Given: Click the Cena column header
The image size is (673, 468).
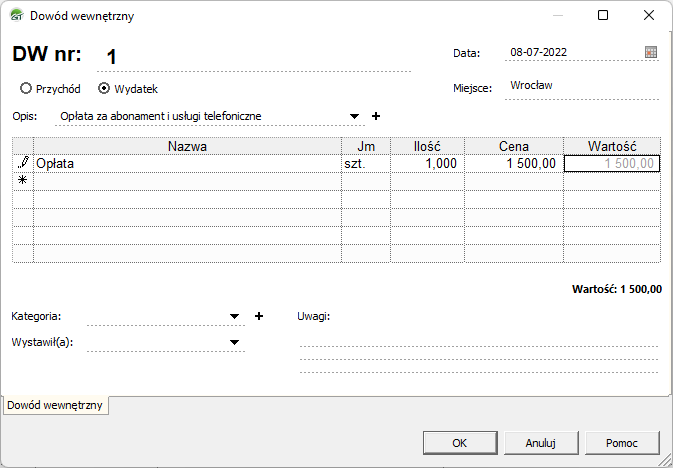Looking at the screenshot, I should click(x=514, y=146).
